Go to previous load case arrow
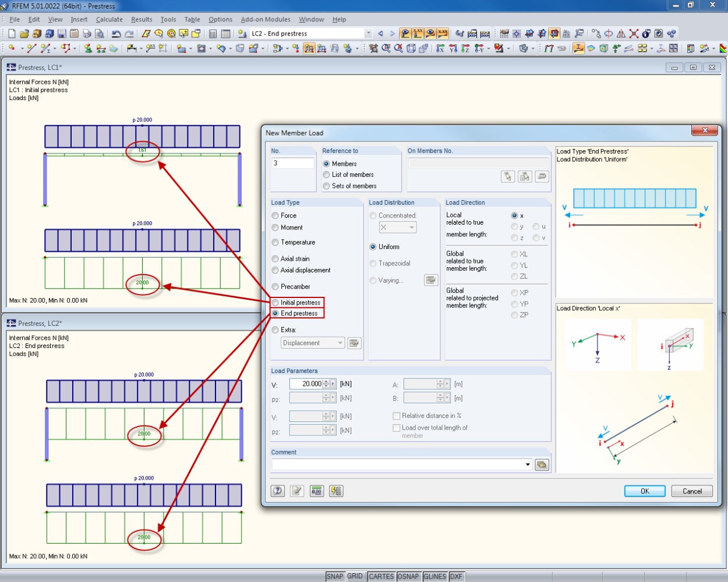This screenshot has height=582, width=728. (x=380, y=34)
